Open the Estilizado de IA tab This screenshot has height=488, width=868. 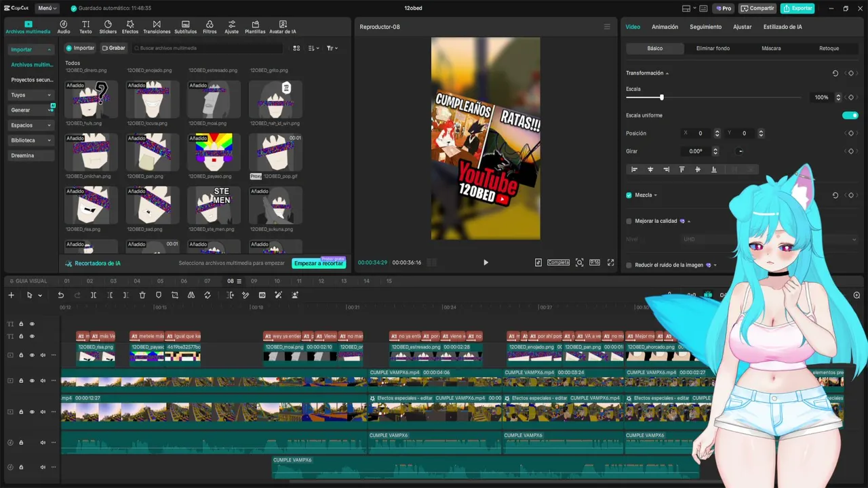783,27
